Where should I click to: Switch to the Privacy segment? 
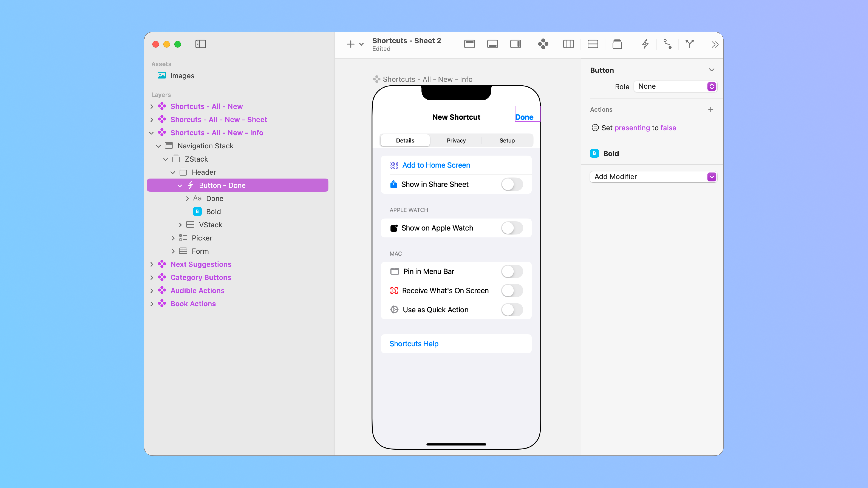pyautogui.click(x=456, y=140)
